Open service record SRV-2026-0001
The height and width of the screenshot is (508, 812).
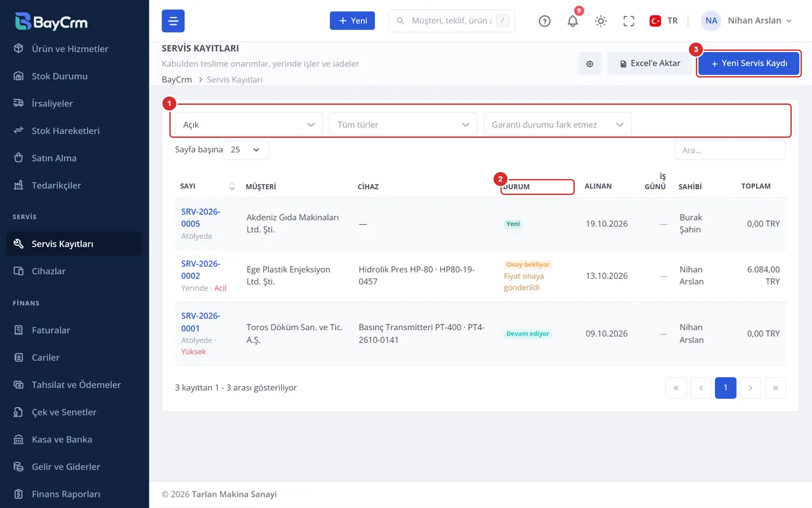point(200,322)
